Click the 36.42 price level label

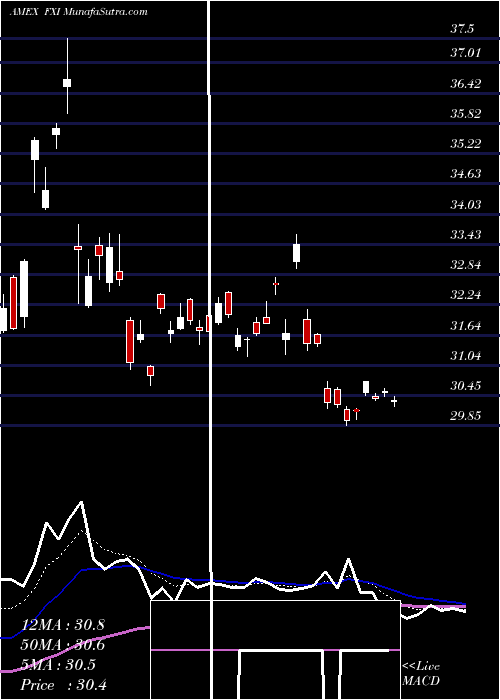coord(465,83)
